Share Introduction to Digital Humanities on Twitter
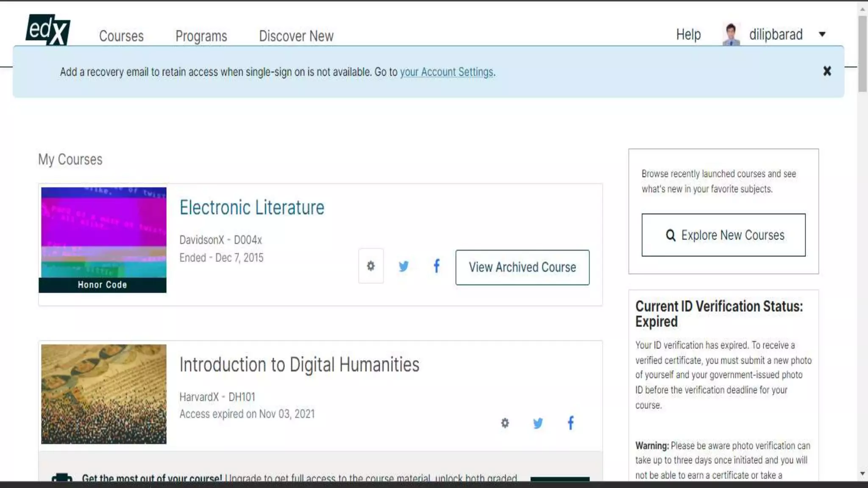 pos(538,423)
